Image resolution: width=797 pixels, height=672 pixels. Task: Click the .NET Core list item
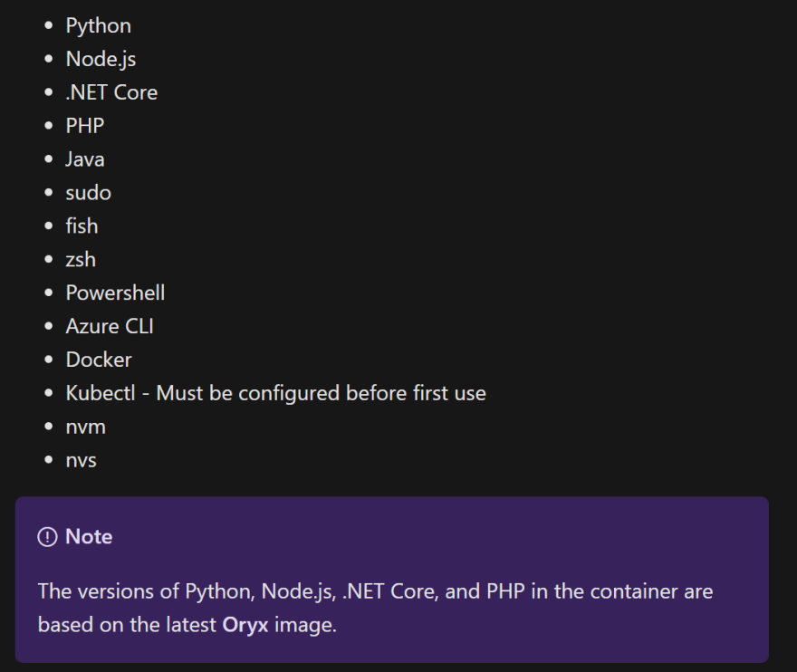click(x=111, y=92)
